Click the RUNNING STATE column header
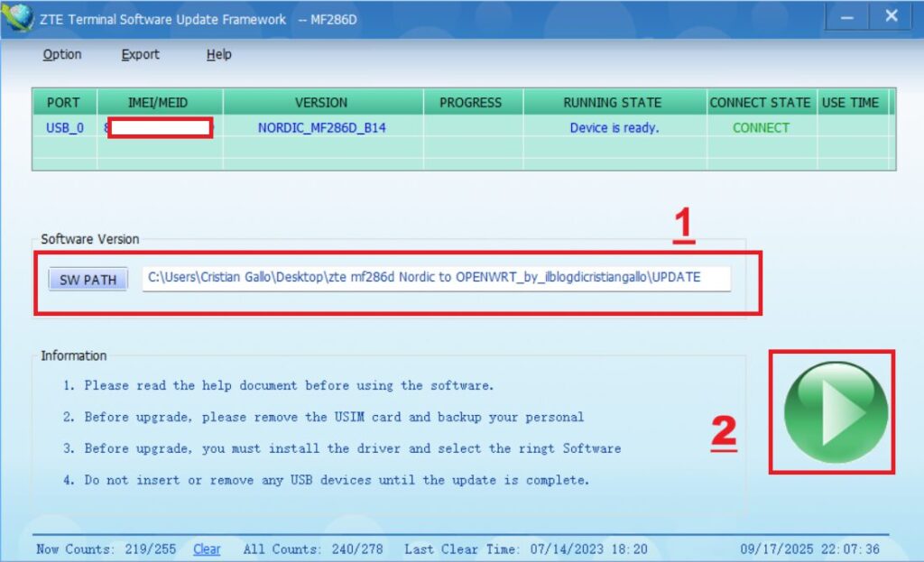Screen dimensions: 924x562 (x=613, y=103)
